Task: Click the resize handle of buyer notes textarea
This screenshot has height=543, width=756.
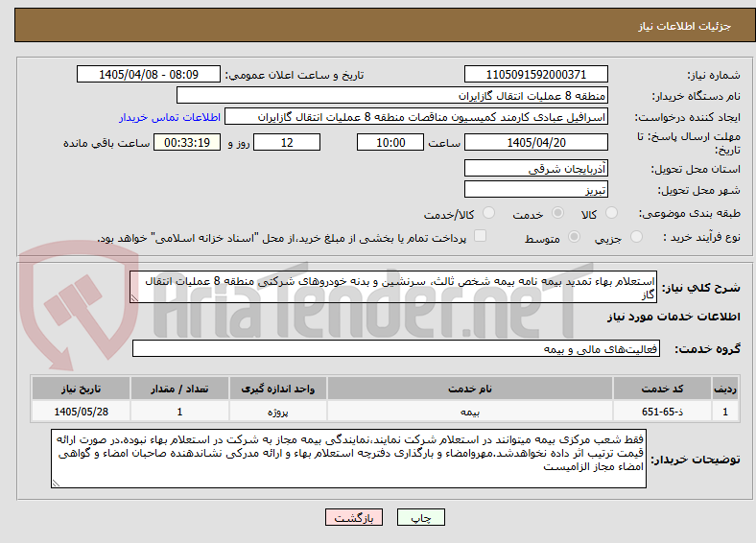Action: point(56,483)
